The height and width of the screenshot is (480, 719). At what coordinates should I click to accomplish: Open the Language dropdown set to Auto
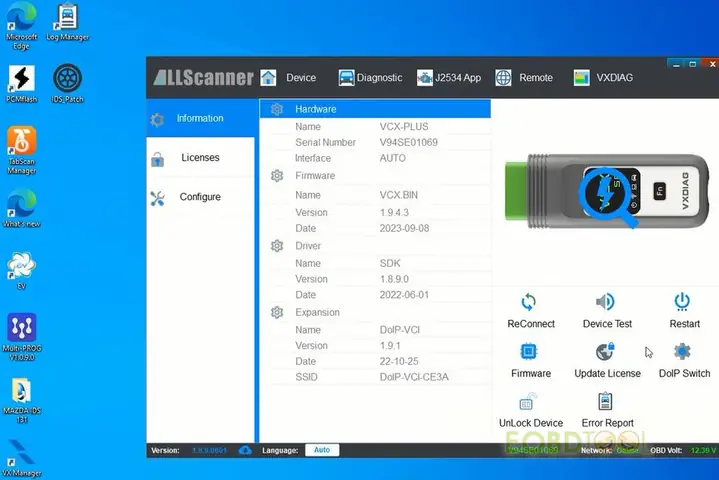click(x=321, y=451)
